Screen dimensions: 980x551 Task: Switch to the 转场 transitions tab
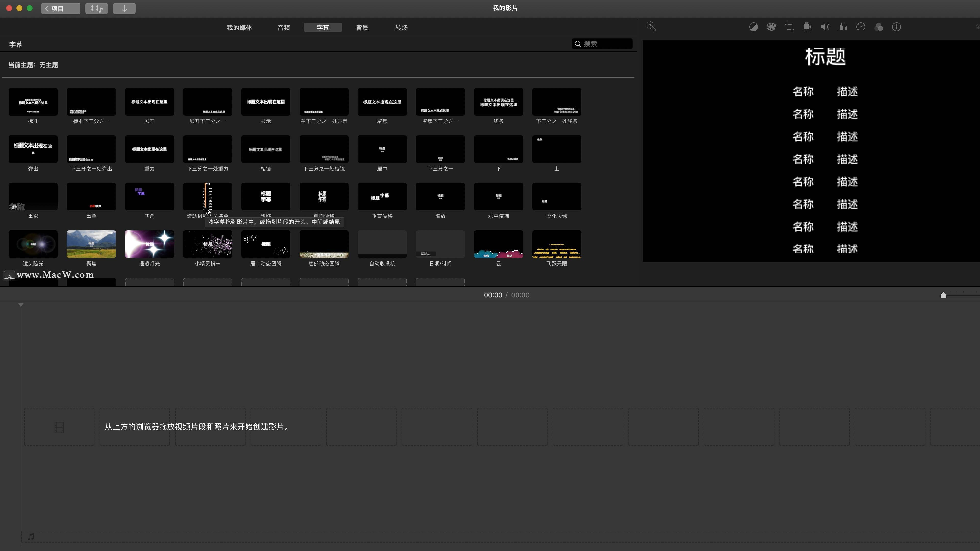pyautogui.click(x=401, y=27)
